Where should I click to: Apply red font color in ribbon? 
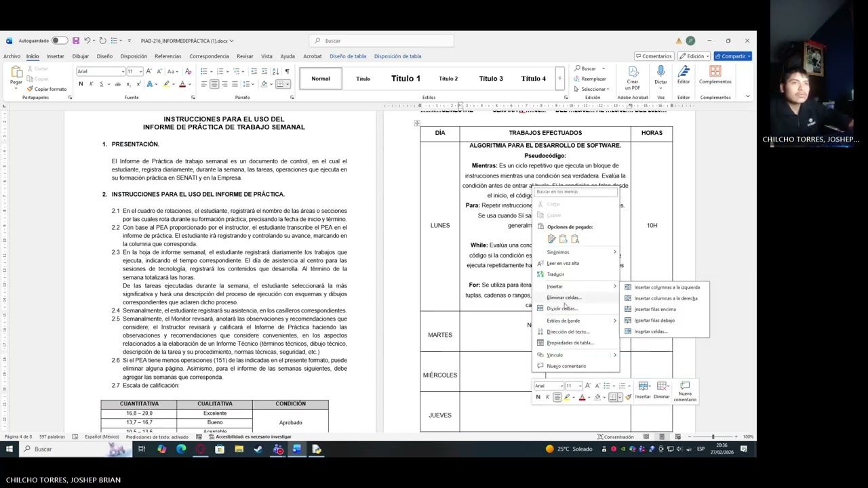(x=182, y=84)
